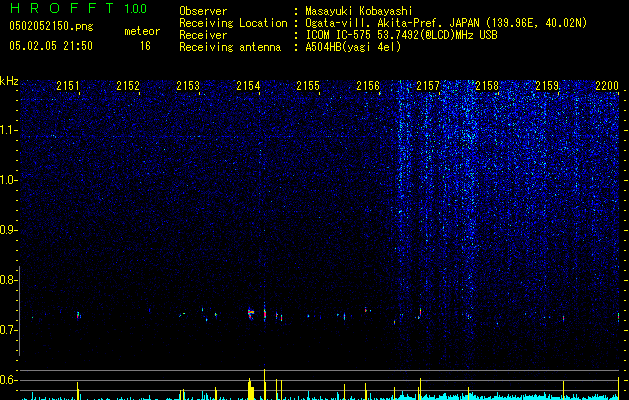Click the 0.7 frequency axis label

point(8,330)
